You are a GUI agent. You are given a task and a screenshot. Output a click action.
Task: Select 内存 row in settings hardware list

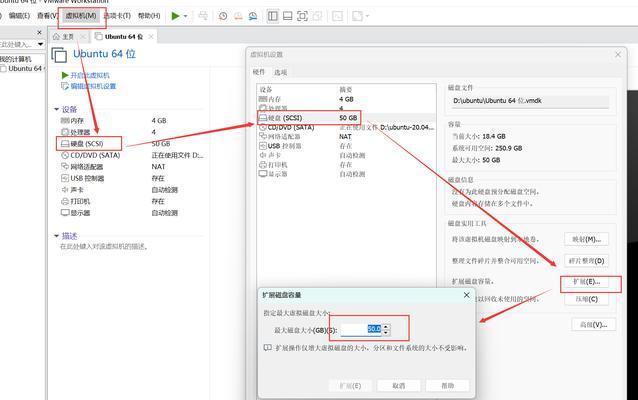point(346,99)
